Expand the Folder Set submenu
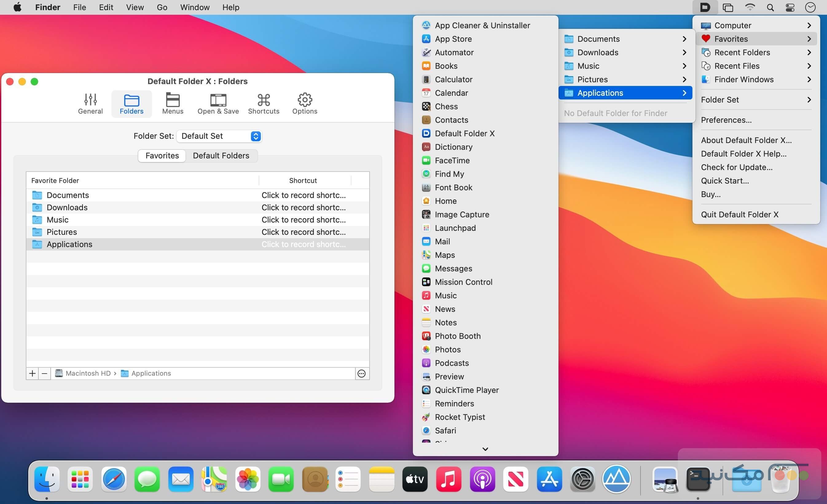Viewport: 827px width, 504px height. (x=809, y=99)
